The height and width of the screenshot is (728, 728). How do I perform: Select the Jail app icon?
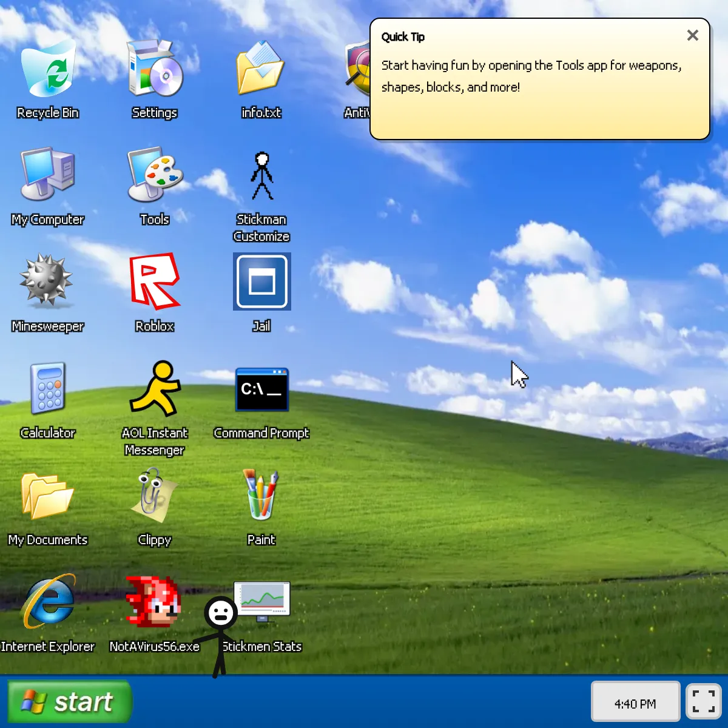coord(262,281)
